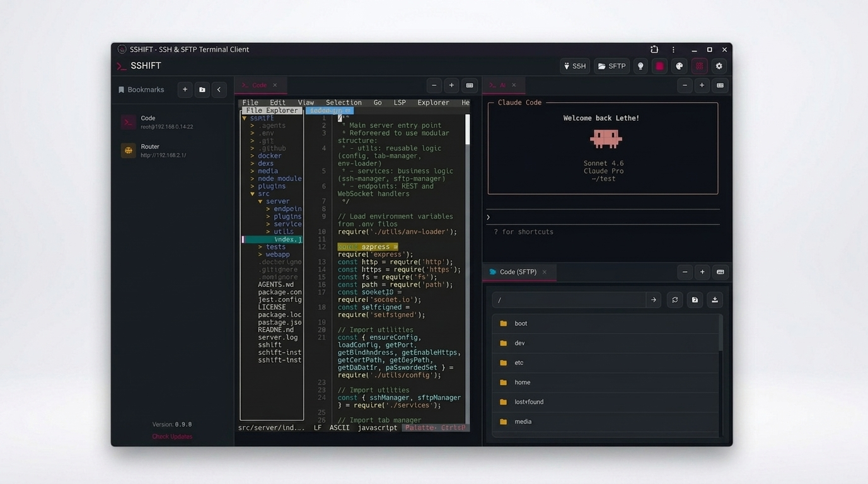Click the Check Updates link

pyautogui.click(x=171, y=436)
